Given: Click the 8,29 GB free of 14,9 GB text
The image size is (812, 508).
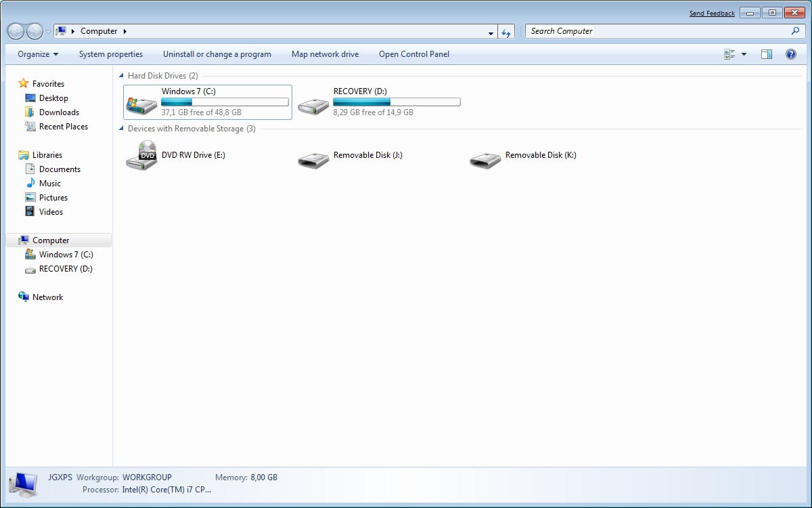Looking at the screenshot, I should 373,112.
